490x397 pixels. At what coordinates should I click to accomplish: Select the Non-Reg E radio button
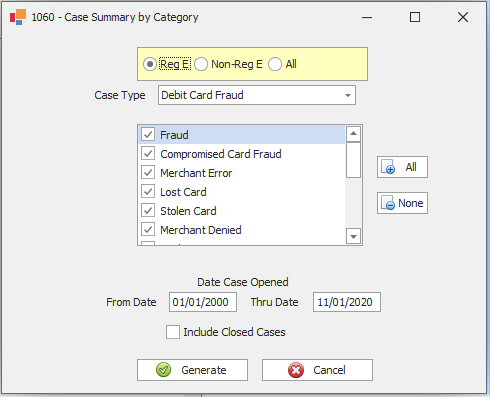point(201,64)
